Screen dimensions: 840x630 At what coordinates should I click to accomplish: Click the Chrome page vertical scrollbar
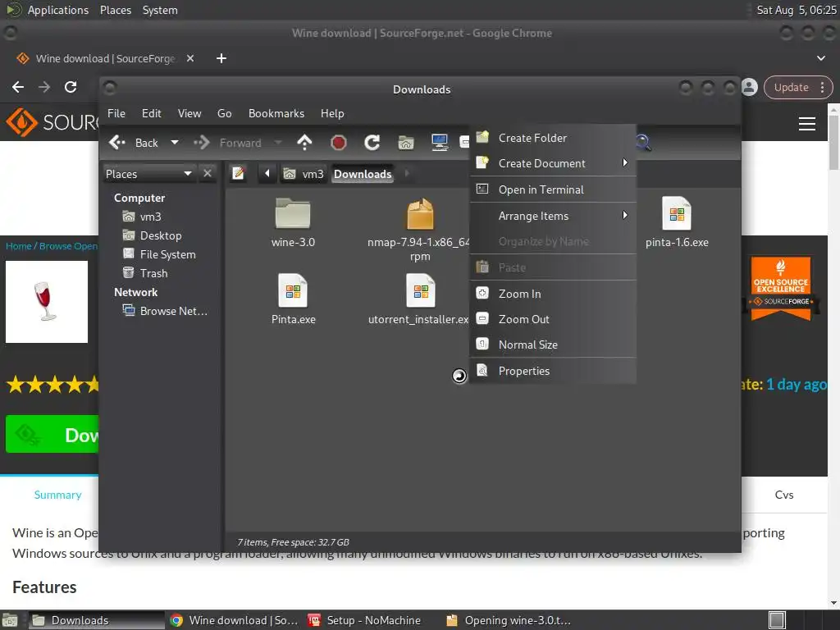833,143
